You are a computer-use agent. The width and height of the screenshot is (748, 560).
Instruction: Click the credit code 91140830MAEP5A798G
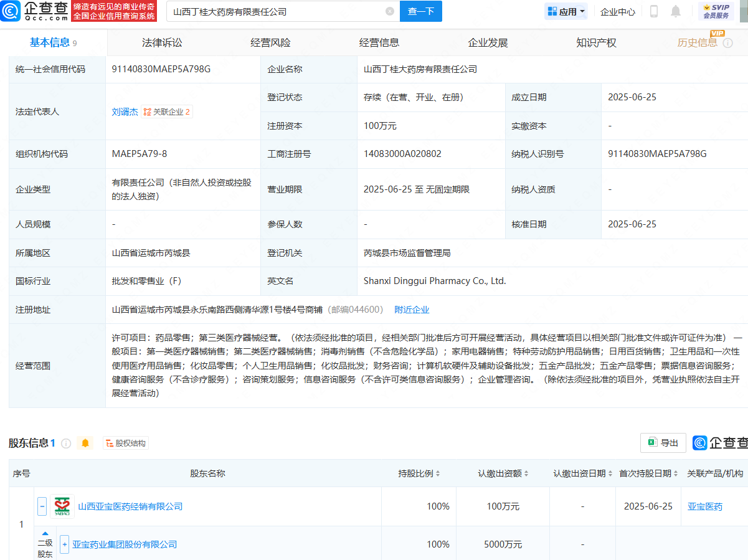click(161, 69)
